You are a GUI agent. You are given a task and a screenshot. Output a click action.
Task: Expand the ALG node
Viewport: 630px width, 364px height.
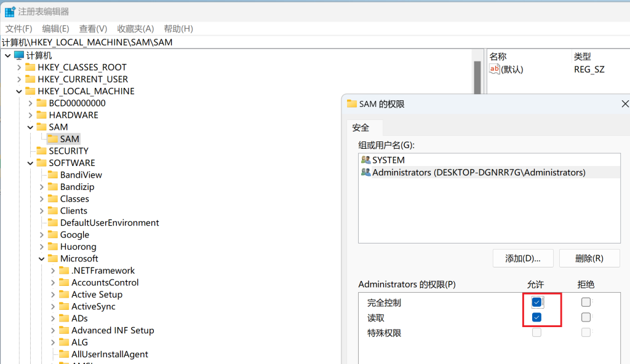(53, 342)
